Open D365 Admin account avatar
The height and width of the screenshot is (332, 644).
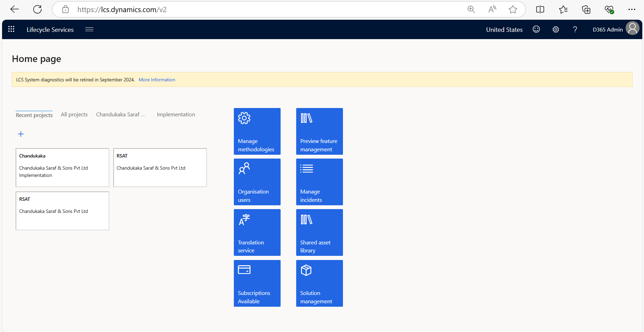633,28
